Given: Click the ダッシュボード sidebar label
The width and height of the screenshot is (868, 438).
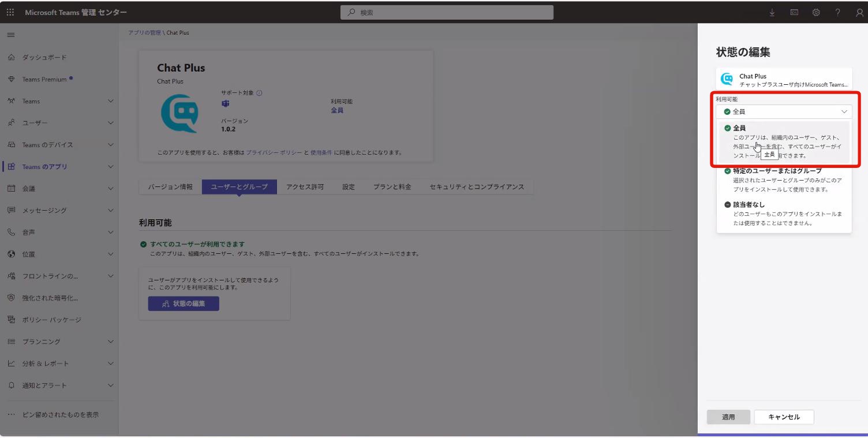Looking at the screenshot, I should point(44,57).
